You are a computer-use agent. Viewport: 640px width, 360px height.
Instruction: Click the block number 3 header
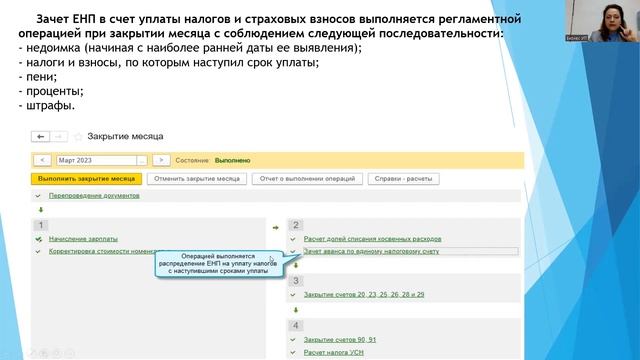296,281
